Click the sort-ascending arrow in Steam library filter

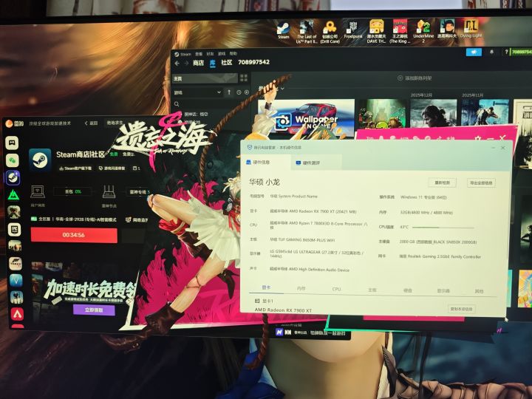point(229,92)
